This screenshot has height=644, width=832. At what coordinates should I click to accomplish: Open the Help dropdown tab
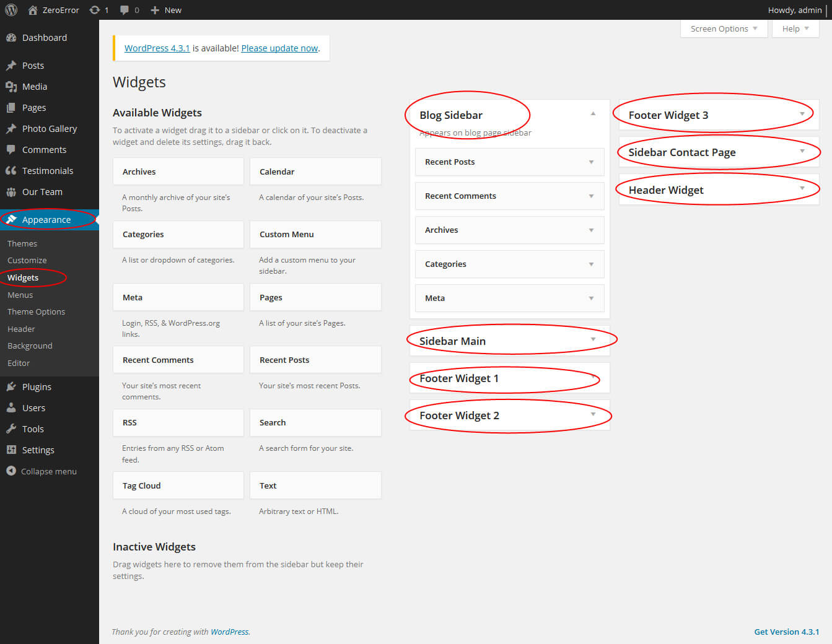[795, 28]
